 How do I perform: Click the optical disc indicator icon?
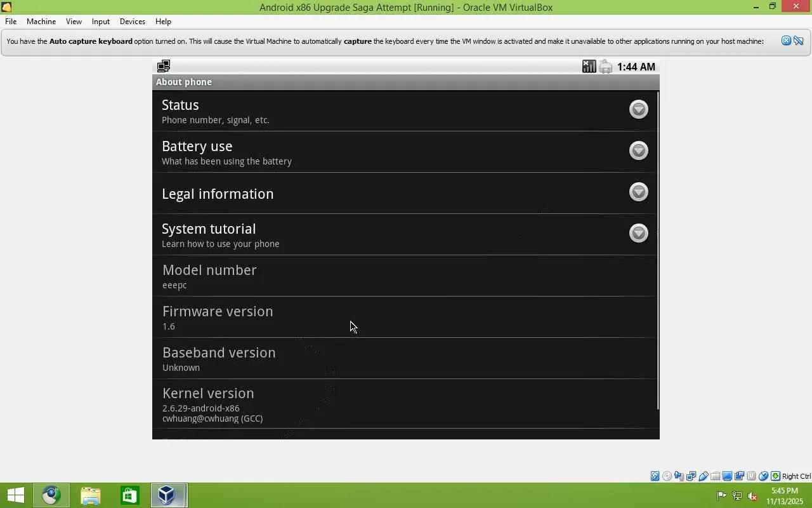click(x=667, y=476)
